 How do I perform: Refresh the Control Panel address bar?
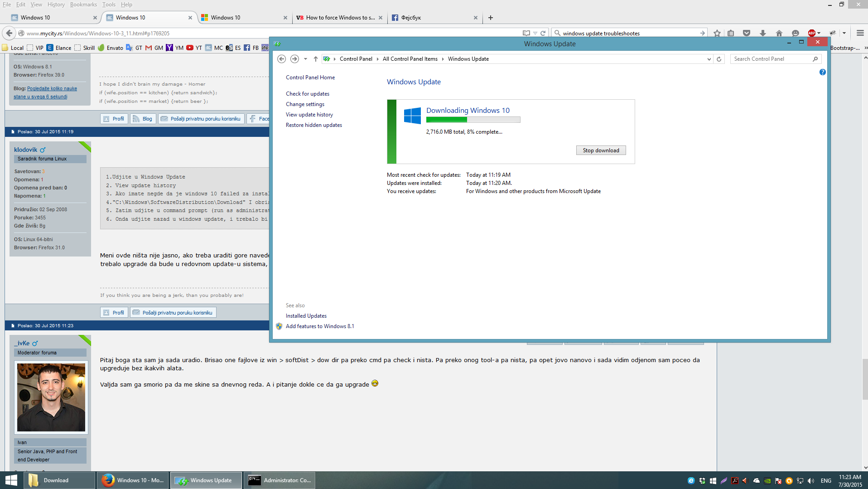click(x=719, y=59)
